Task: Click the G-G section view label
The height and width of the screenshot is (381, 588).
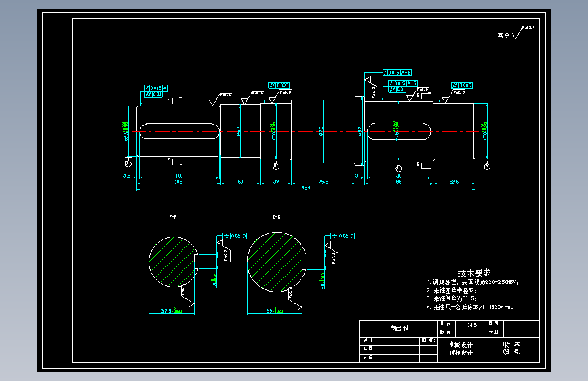Action: [x=277, y=217]
